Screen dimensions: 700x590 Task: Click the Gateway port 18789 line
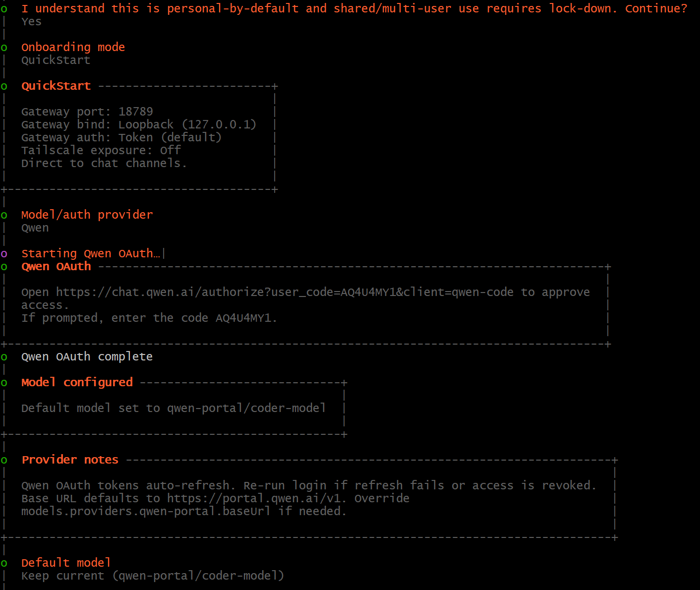pos(87,112)
